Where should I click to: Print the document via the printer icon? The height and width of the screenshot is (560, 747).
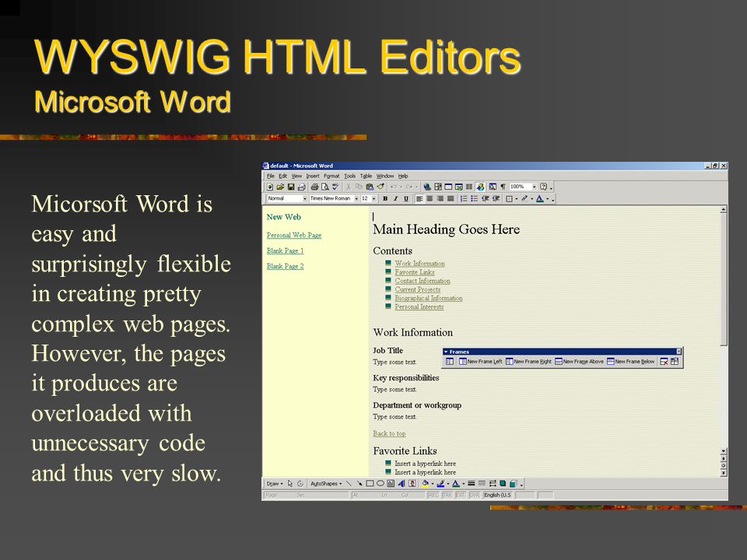(314, 187)
